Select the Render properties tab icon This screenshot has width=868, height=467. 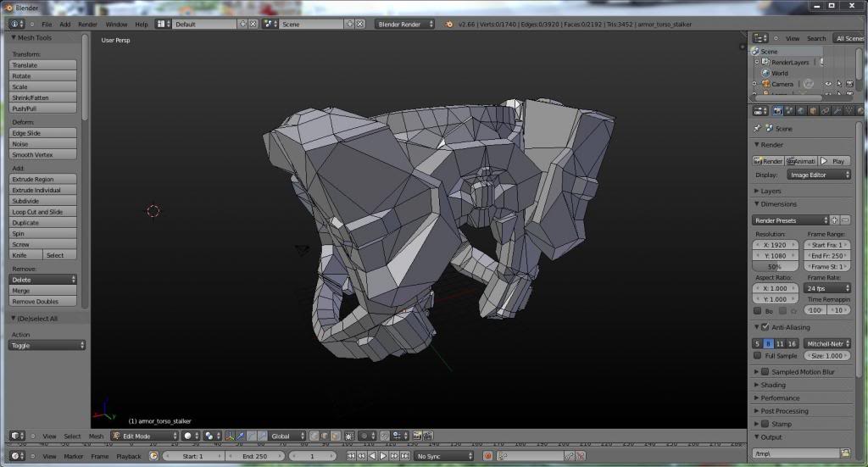(778, 111)
